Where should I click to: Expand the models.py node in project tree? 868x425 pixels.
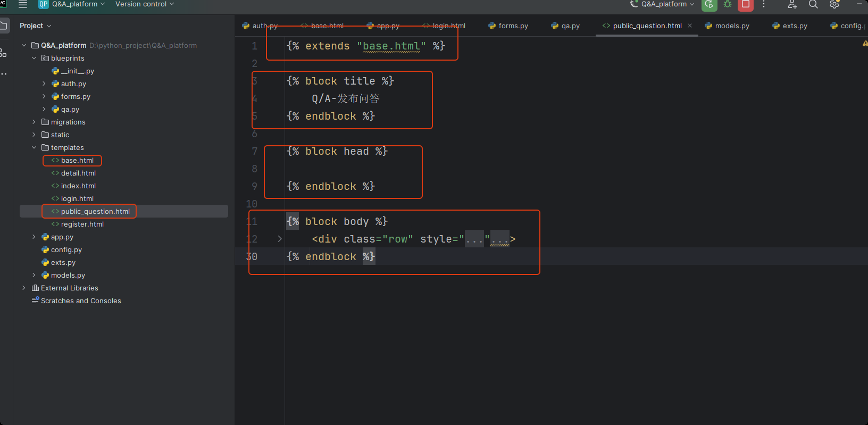(34, 275)
